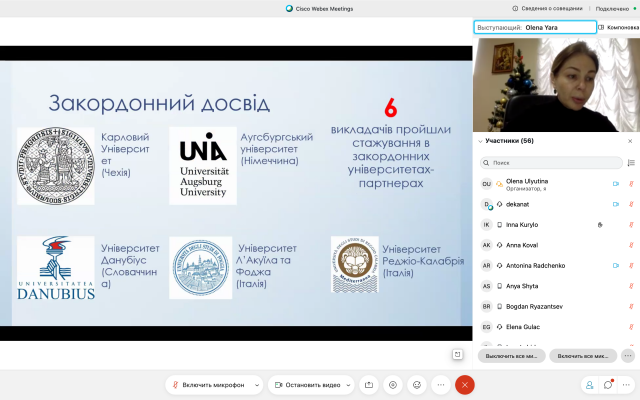This screenshot has width=640, height=400.
Task: Click the BR avatar of Bogdan Ryazantsev
Action: (x=487, y=306)
